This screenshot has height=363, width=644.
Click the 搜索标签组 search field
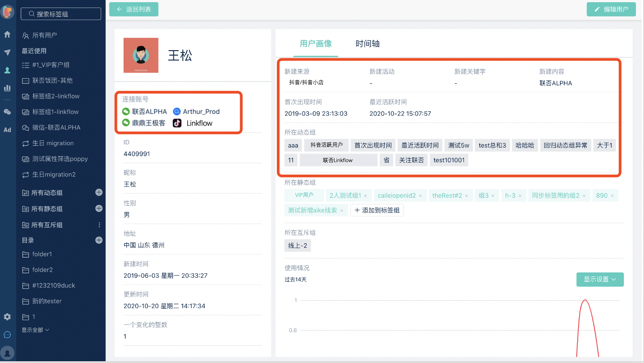[60, 13]
